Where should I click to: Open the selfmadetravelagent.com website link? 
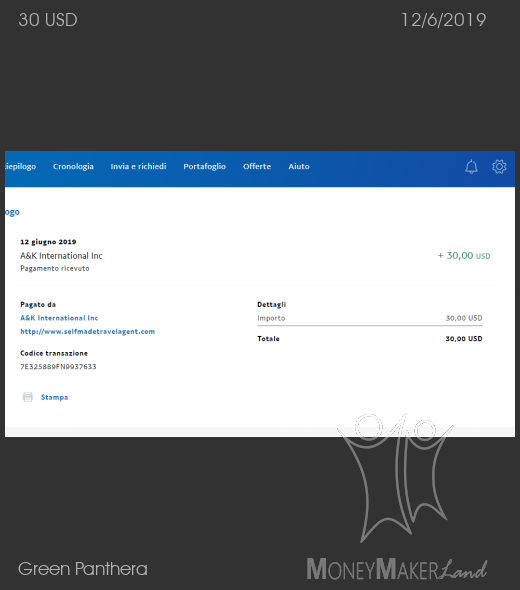tap(88, 331)
